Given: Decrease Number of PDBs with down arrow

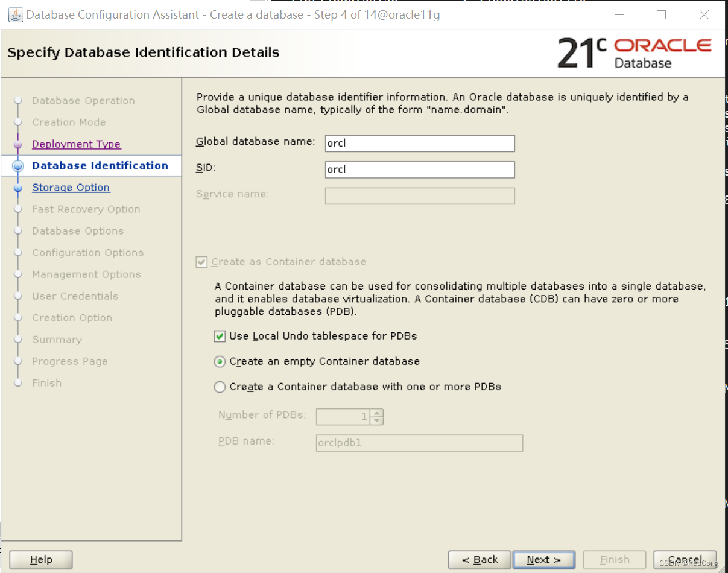Looking at the screenshot, I should pos(377,420).
